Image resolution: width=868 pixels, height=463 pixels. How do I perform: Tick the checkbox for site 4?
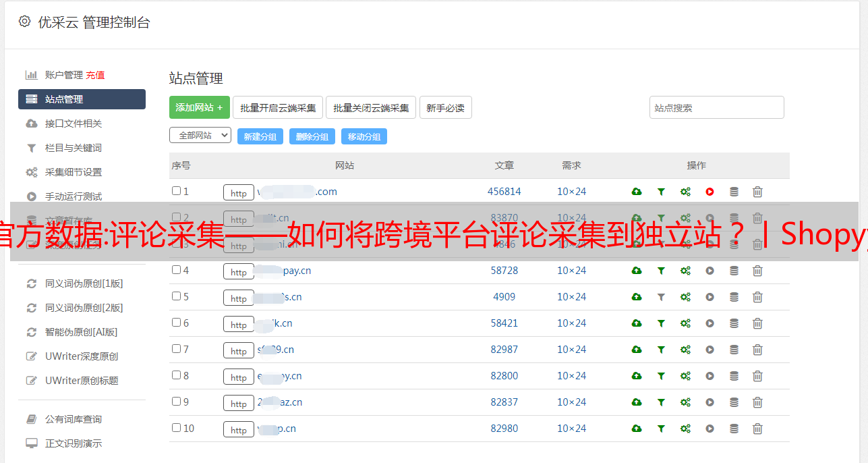tap(176, 270)
